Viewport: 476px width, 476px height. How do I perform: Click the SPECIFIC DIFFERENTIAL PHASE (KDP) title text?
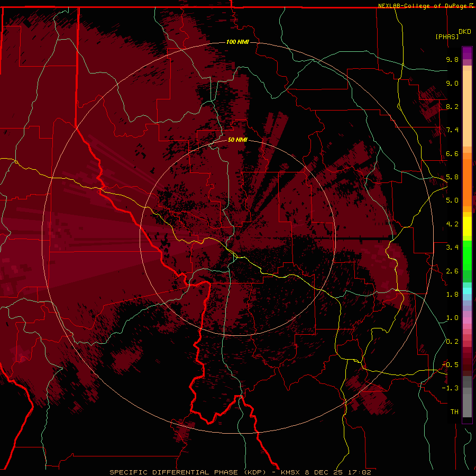187,472
